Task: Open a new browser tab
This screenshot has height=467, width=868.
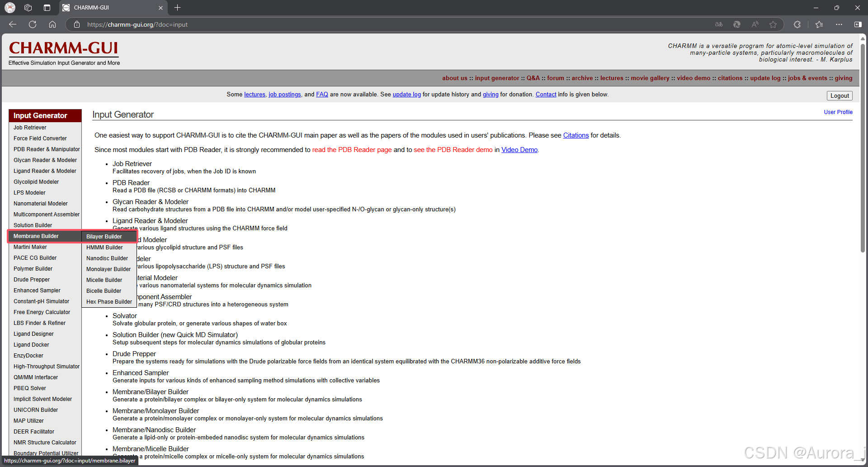Action: 177,8
